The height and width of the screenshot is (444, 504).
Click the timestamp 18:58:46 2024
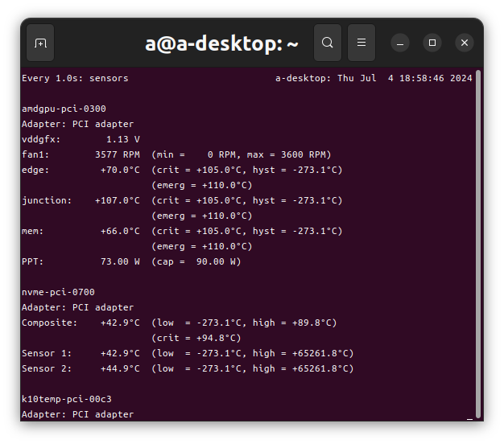[436, 78]
